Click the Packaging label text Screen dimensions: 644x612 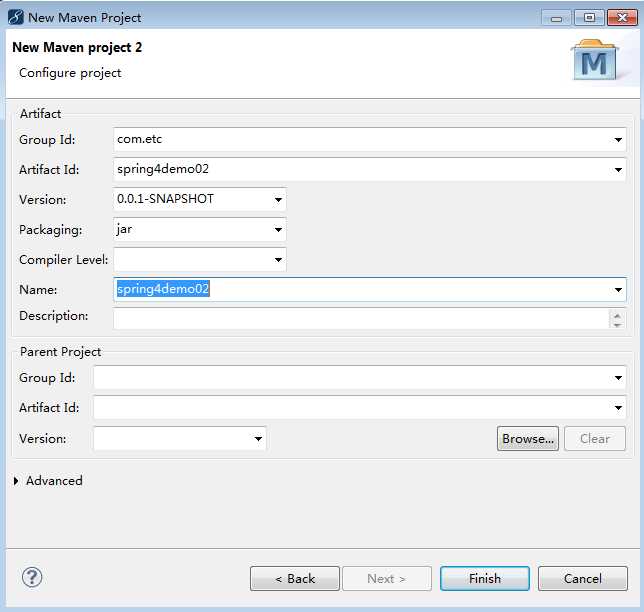pyautogui.click(x=51, y=230)
